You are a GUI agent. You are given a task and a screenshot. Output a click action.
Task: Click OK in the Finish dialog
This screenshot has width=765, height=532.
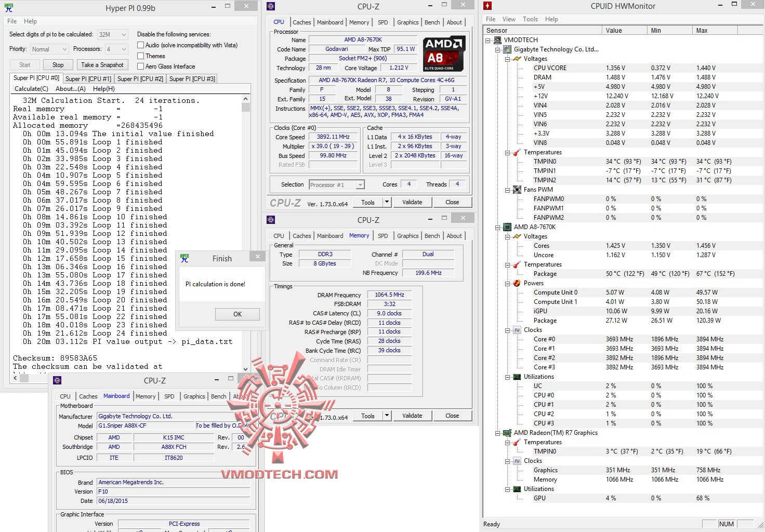(x=238, y=314)
